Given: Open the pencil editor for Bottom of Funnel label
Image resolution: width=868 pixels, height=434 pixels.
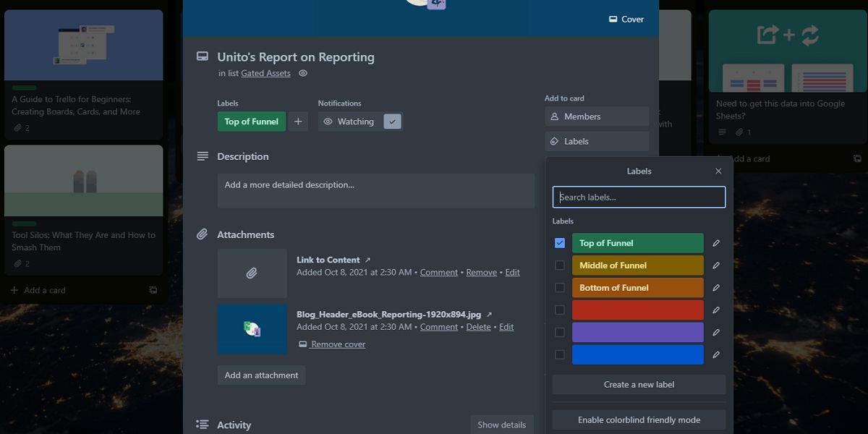Looking at the screenshot, I should pyautogui.click(x=715, y=287).
